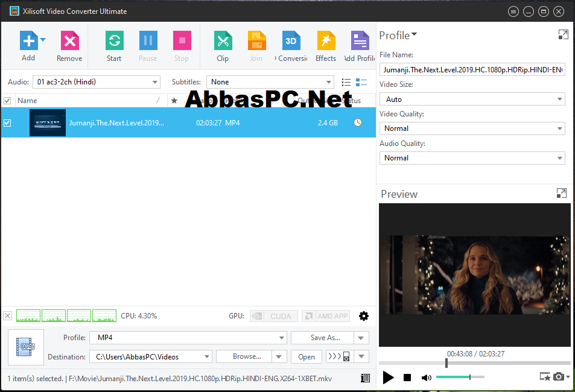Screen dimensions: 575x392
Task: Click the Xilisoft app icon
Action: (x=14, y=11)
